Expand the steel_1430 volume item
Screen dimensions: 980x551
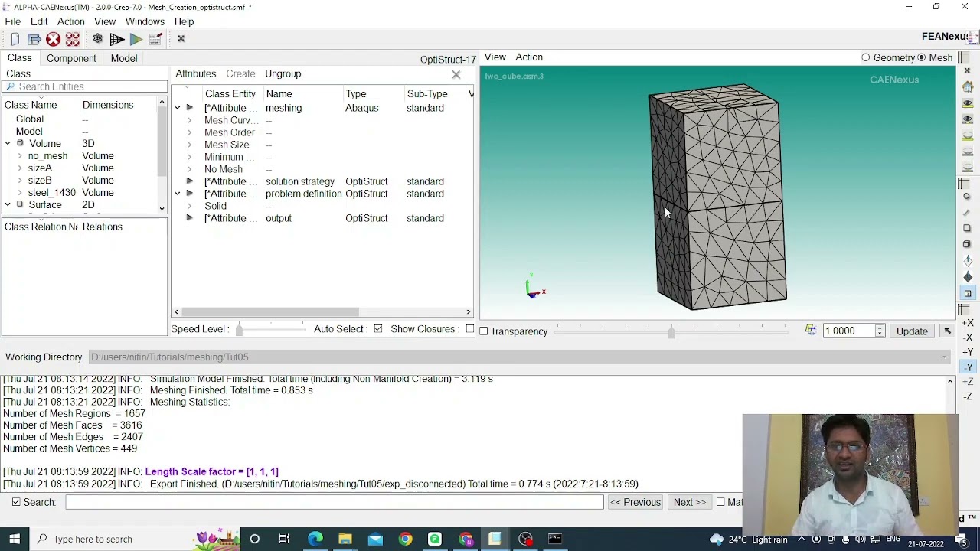[x=20, y=193]
